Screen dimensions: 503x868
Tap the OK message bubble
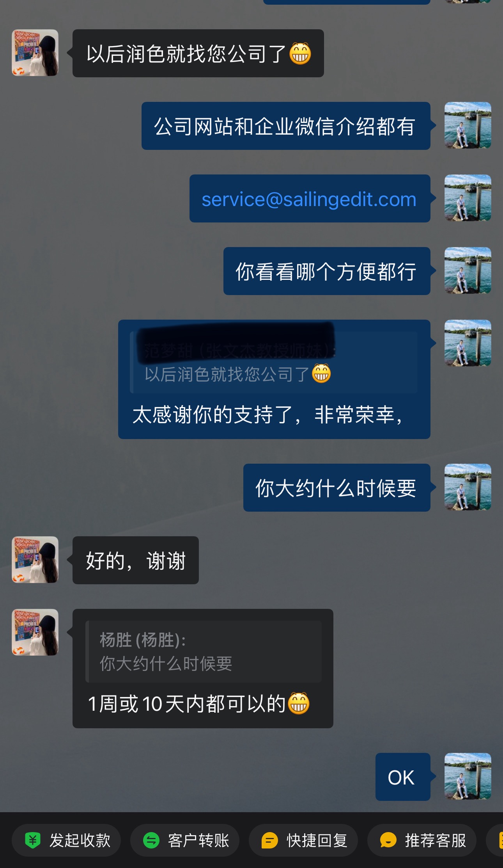click(403, 777)
